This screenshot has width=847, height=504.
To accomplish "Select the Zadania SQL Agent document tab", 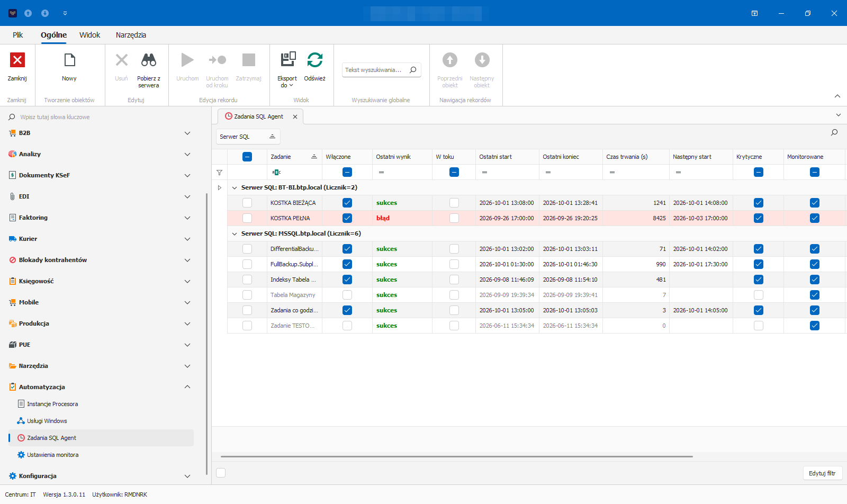I will click(x=259, y=116).
